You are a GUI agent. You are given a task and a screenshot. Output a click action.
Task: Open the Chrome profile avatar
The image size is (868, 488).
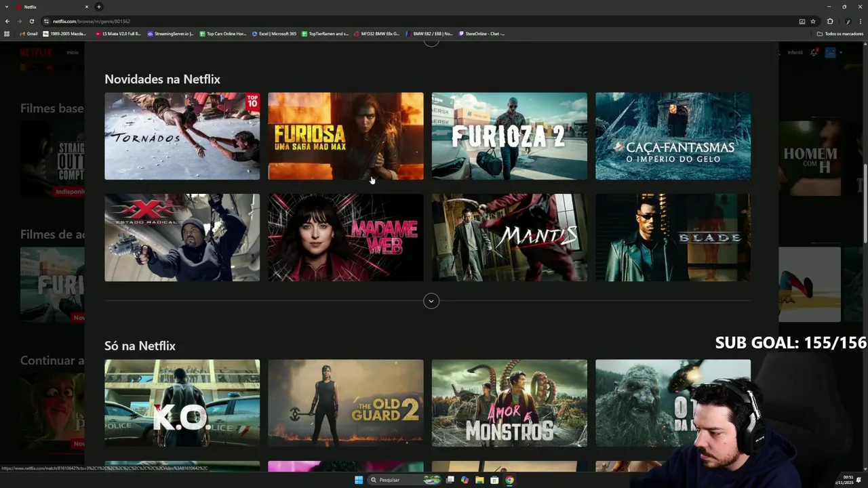tap(848, 21)
